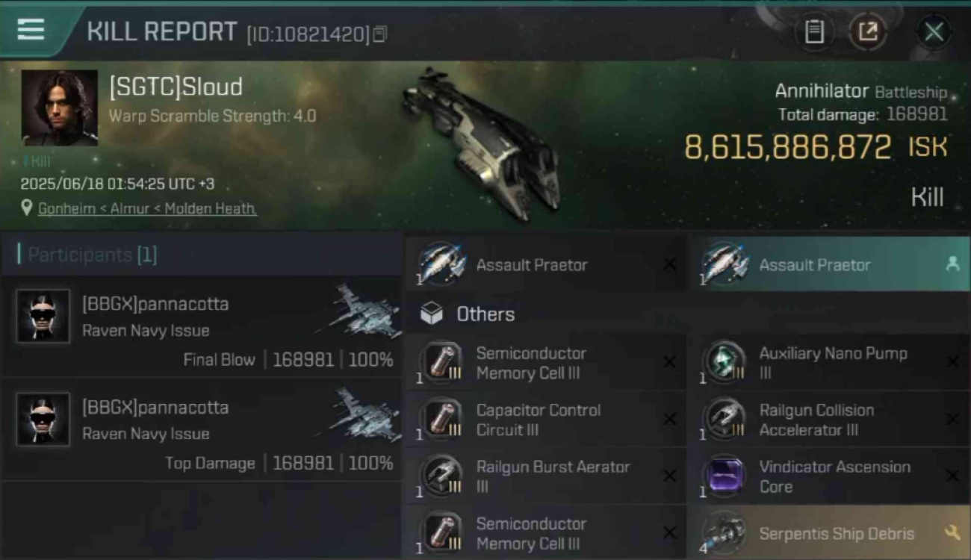Screen dimensions: 971x560
Task: Close the kill report window
Action: [x=934, y=31]
